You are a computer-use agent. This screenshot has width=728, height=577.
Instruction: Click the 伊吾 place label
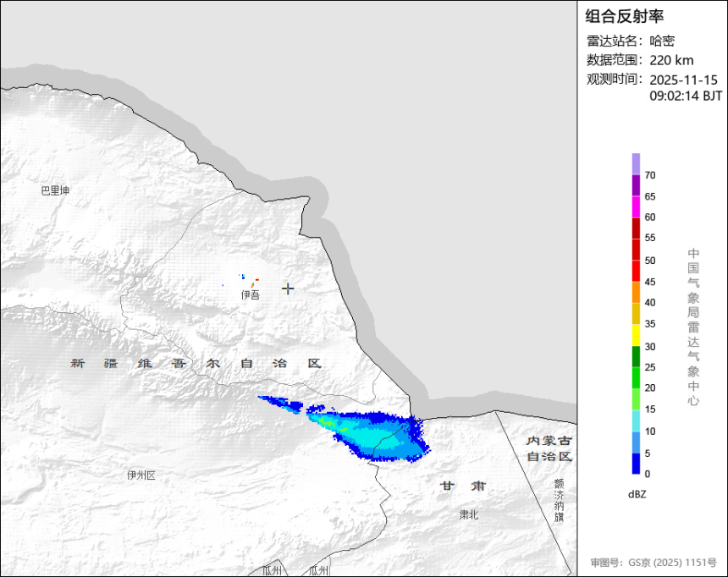251,294
